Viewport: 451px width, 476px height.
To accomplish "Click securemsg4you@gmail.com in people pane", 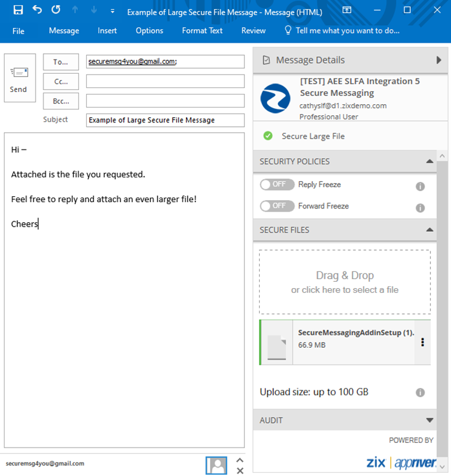I will (x=45, y=464).
